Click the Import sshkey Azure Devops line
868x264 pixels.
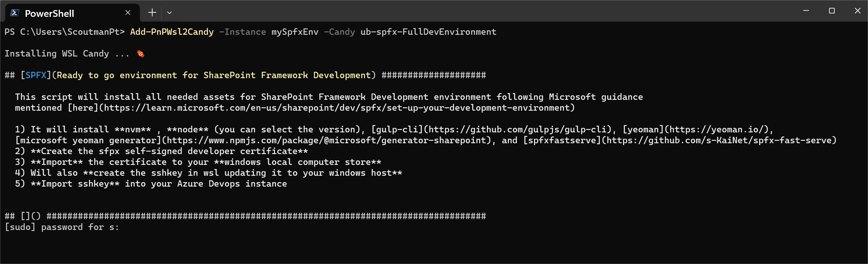(x=151, y=184)
